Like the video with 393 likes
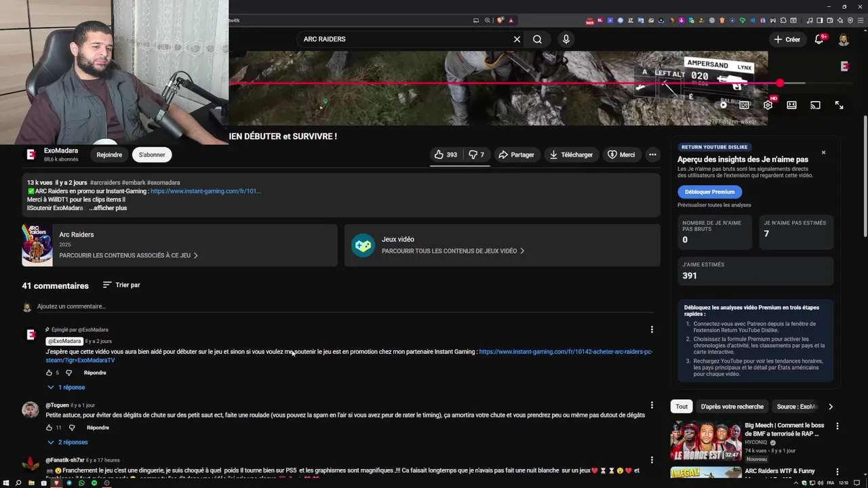The image size is (868, 488). click(x=445, y=155)
